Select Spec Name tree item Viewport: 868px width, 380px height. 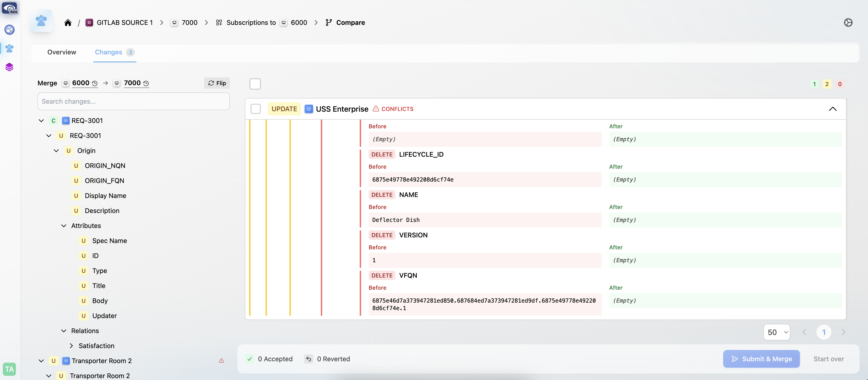109,241
